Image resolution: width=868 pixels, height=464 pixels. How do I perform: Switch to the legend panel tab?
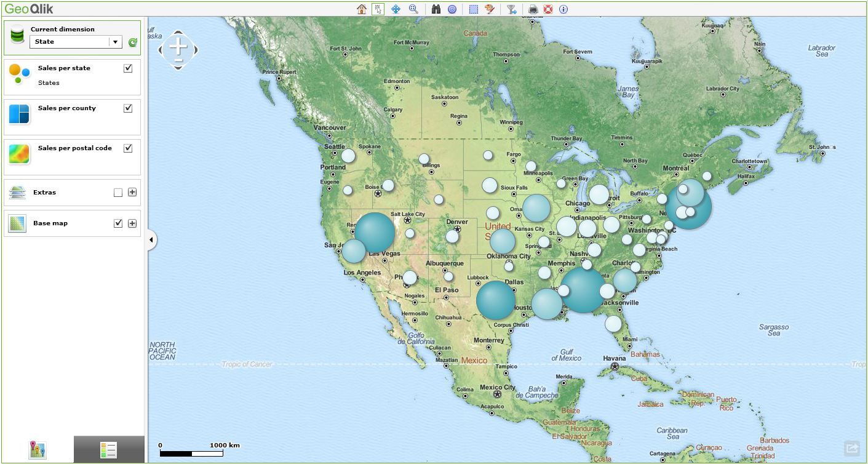point(109,449)
